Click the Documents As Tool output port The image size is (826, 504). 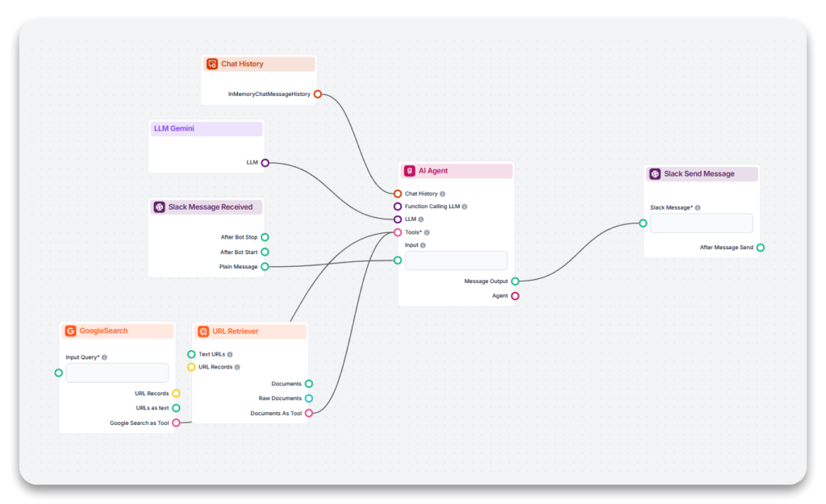pyautogui.click(x=309, y=414)
